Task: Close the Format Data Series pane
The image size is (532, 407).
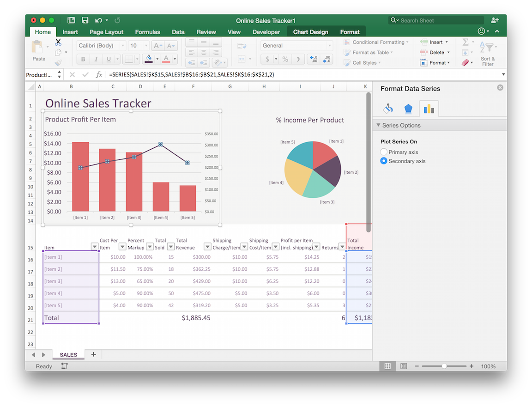Action: tap(500, 88)
